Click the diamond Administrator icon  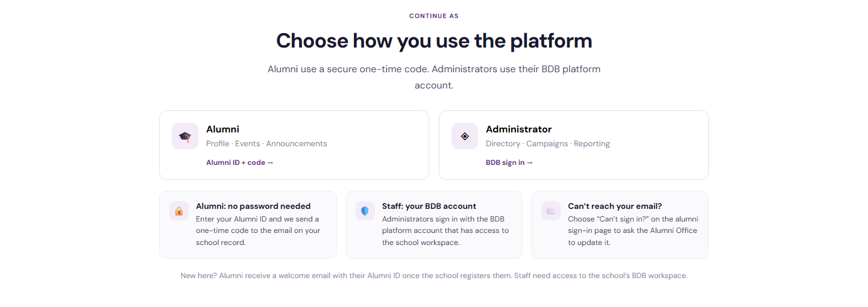point(465,136)
